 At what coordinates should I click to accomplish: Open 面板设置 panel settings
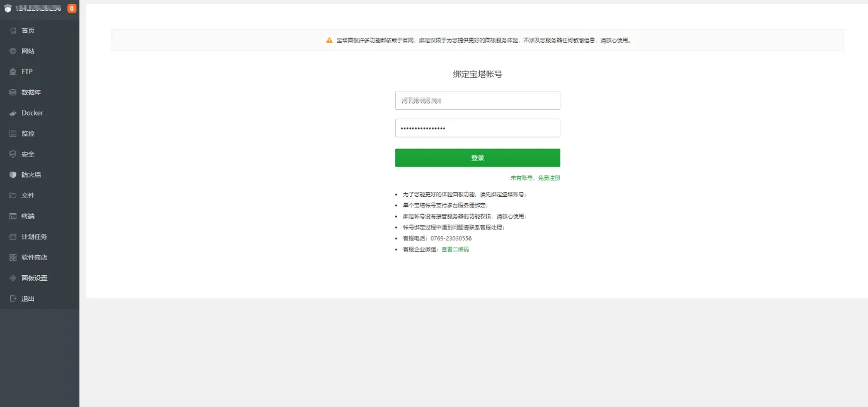tap(35, 278)
